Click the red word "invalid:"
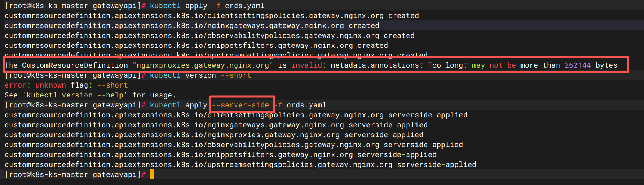The width and height of the screenshot is (644, 185). (308, 65)
